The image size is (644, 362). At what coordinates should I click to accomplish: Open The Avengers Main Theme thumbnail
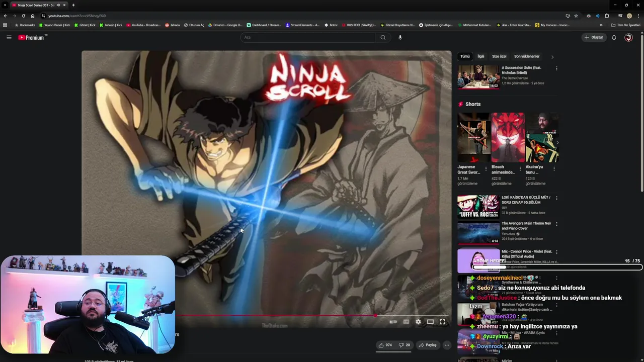478,232
